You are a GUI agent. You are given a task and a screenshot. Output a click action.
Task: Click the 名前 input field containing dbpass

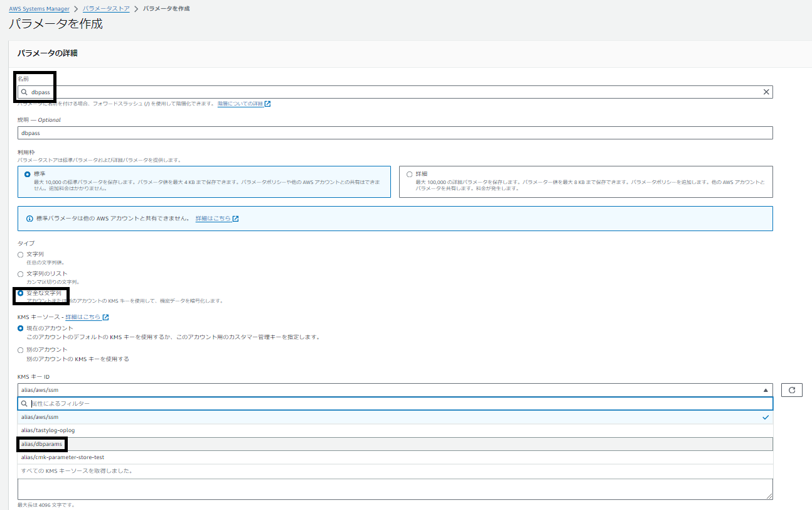395,92
